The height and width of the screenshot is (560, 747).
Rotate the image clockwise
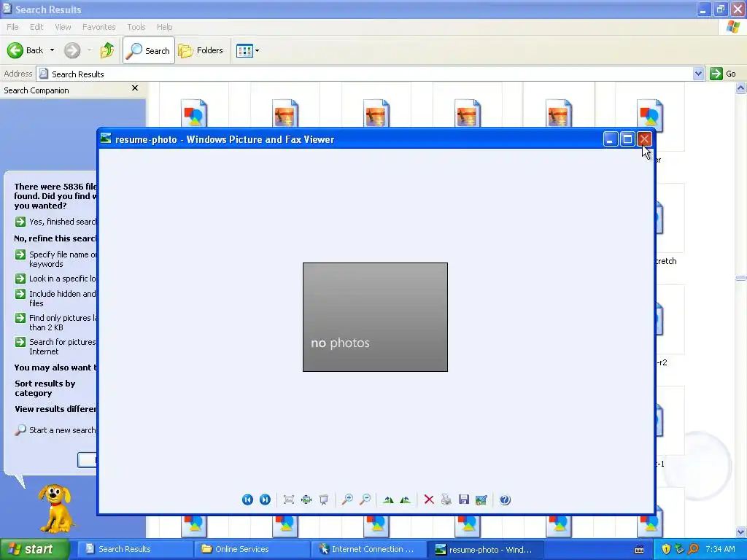click(388, 499)
